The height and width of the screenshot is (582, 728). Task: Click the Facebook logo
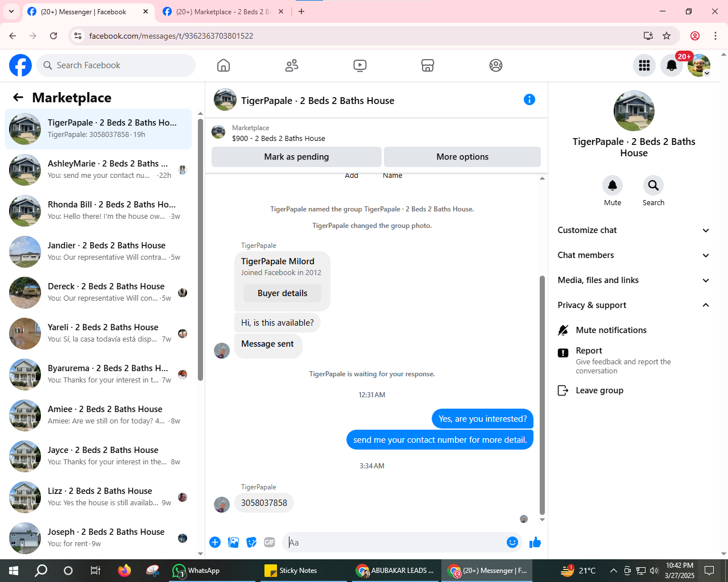point(20,65)
